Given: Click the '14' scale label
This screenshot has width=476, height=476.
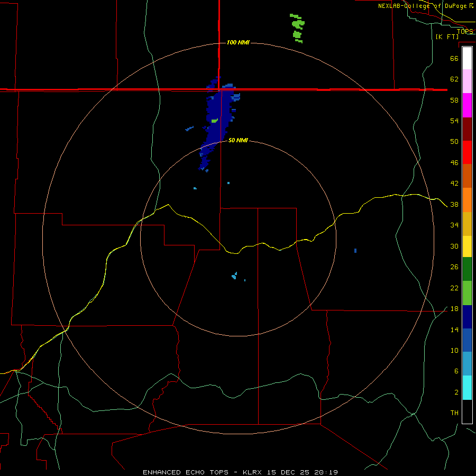Looking at the screenshot, I should click(454, 329).
